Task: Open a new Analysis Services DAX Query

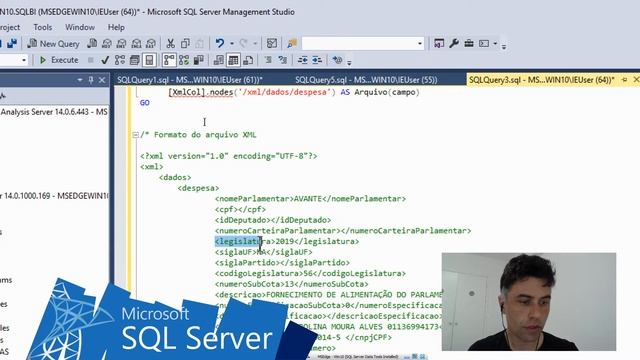Action: [151, 43]
